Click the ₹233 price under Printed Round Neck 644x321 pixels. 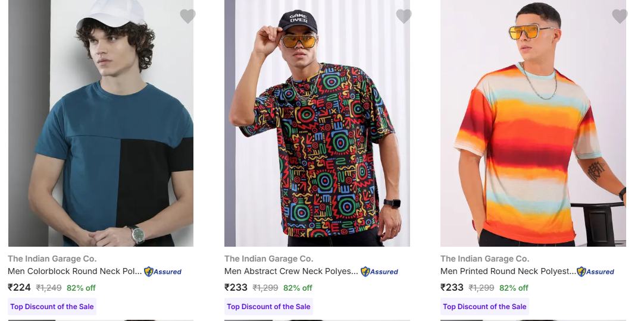click(452, 288)
